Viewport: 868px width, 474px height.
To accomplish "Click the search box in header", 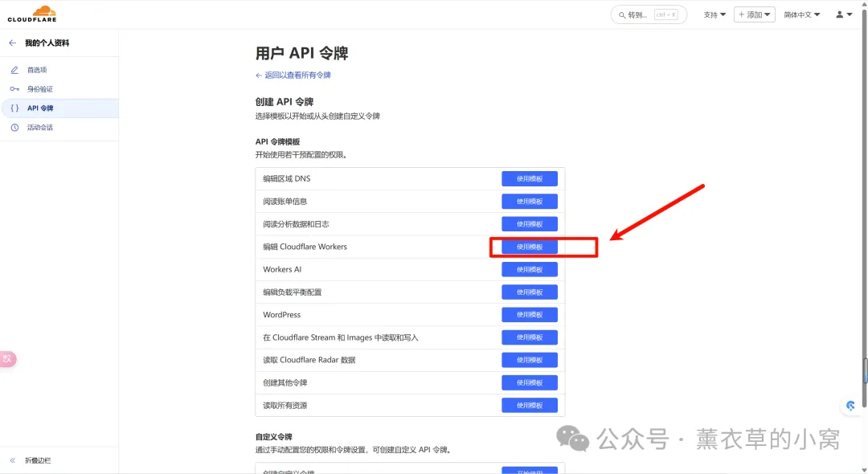I will point(648,14).
